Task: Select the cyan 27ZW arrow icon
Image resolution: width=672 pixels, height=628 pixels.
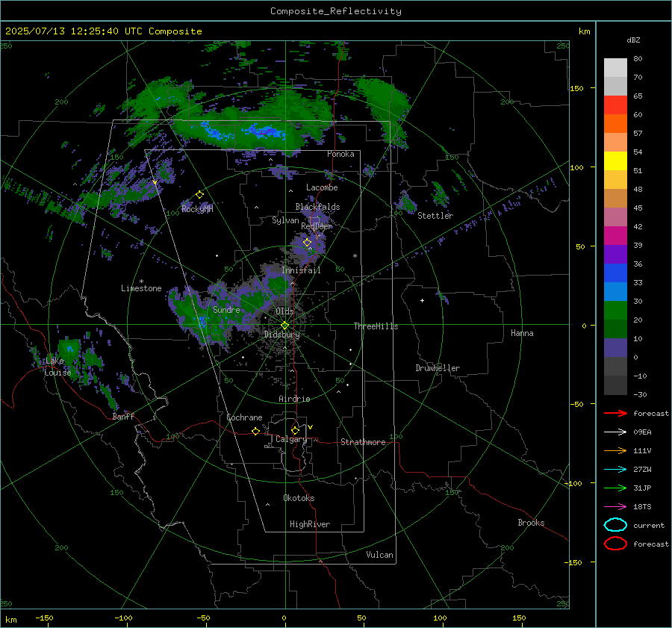Action: point(615,470)
